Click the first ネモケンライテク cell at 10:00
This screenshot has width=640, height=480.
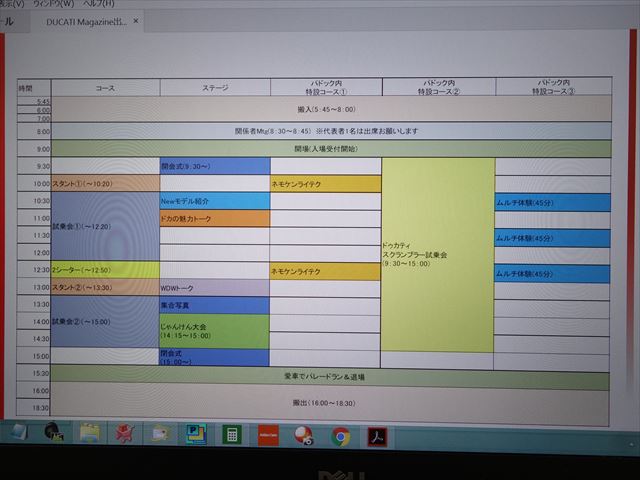coord(325,184)
